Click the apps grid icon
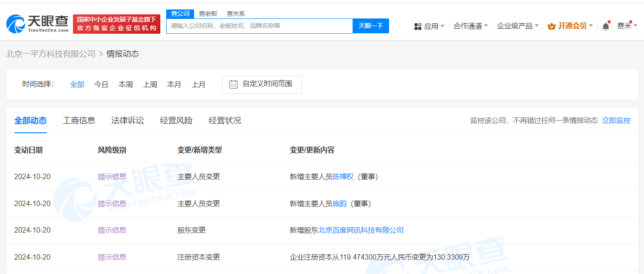This screenshot has height=274, width=644. (417, 27)
